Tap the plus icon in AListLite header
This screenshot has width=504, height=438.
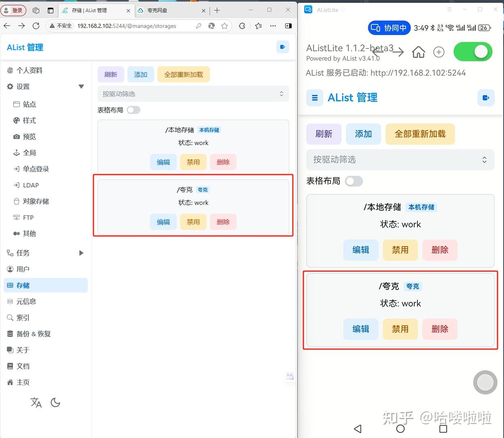(438, 52)
